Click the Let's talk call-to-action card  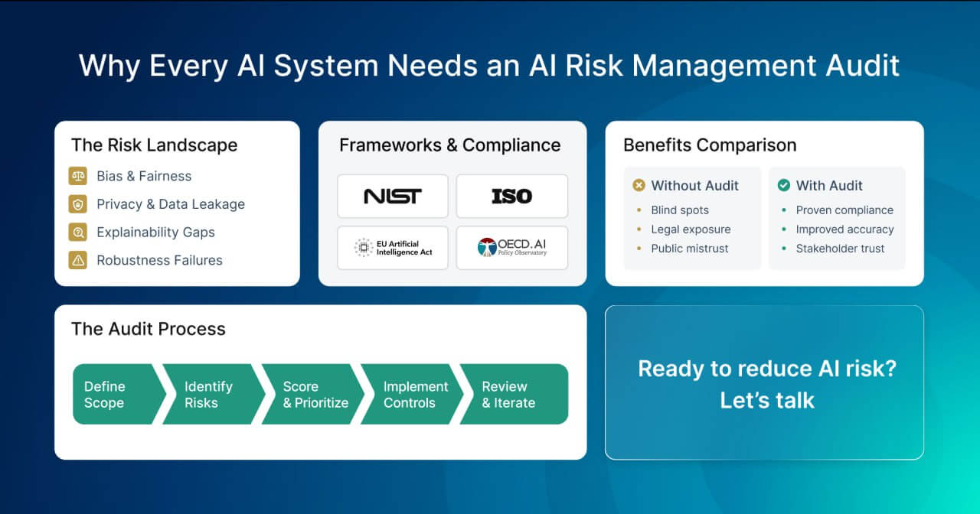point(765,383)
